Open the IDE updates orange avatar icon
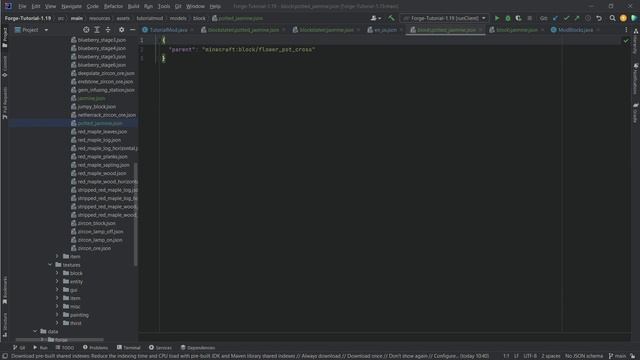 (x=623, y=18)
